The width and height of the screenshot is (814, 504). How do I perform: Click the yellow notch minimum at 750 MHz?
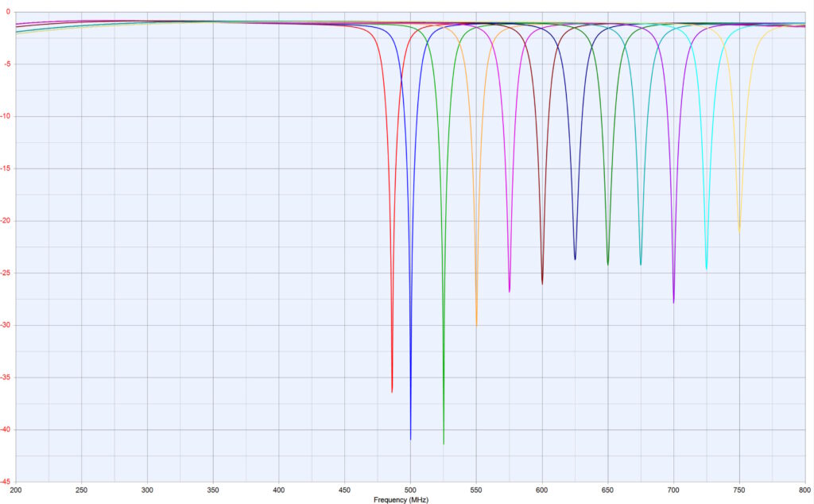point(739,231)
